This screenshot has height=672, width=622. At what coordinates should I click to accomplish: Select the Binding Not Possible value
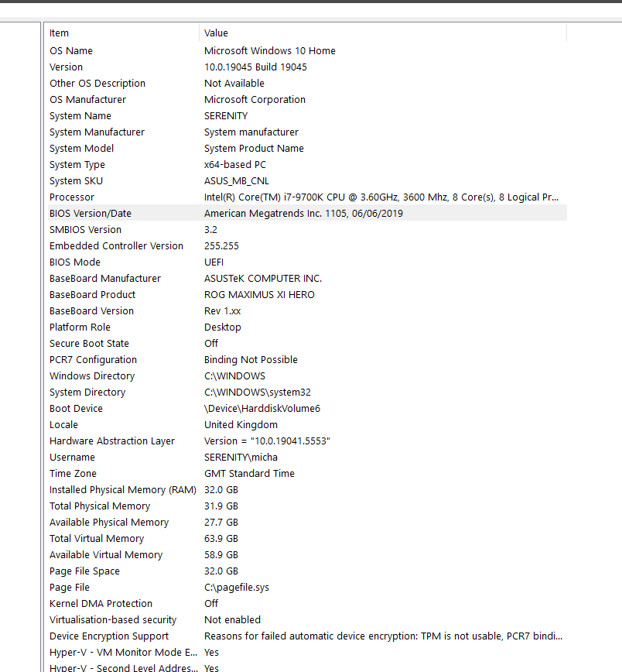[251, 360]
